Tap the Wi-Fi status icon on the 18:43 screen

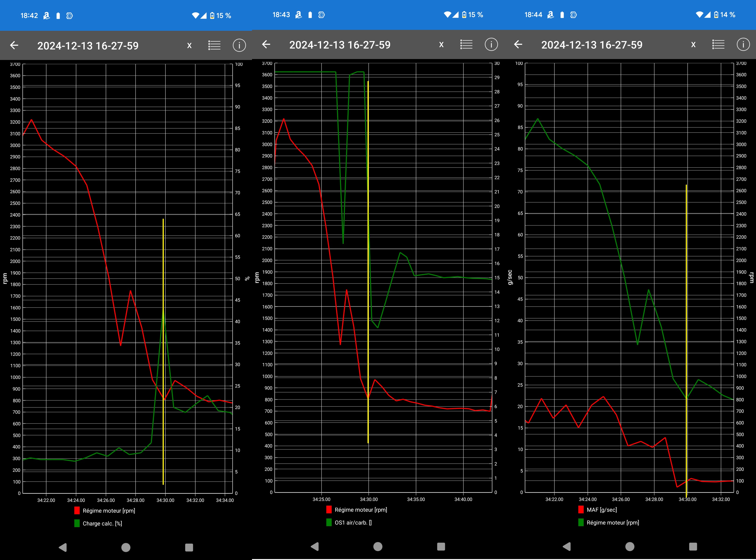[x=448, y=14]
